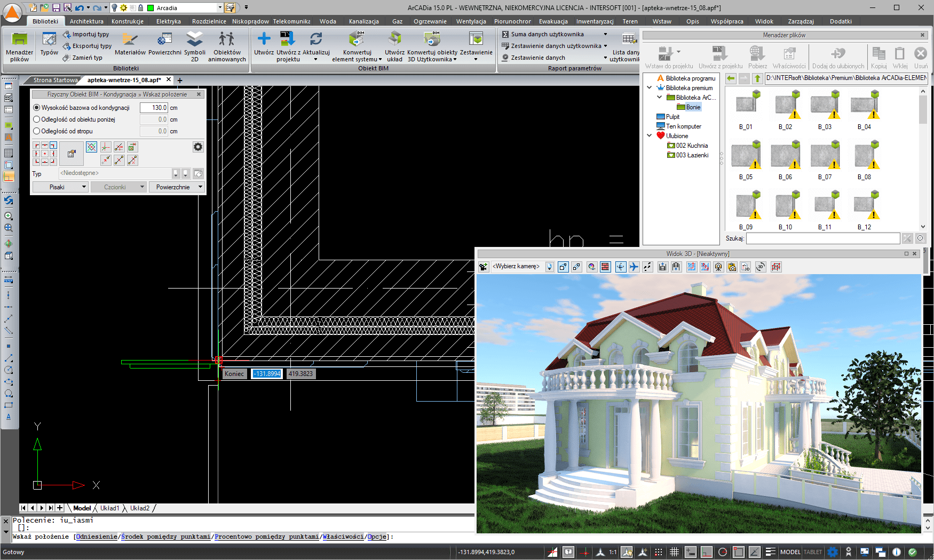Select 002 Kuchnia favorites folder
This screenshot has height=560, width=934.
[687, 146]
